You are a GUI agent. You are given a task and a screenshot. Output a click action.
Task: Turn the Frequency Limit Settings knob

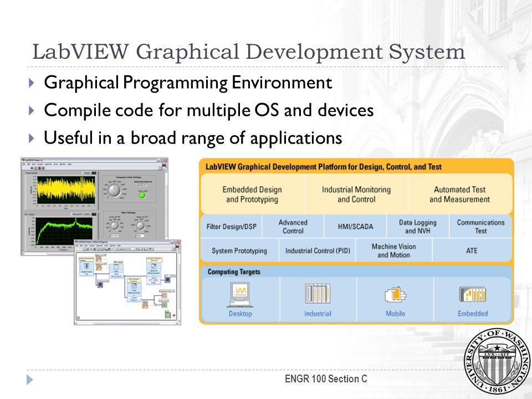[114, 190]
